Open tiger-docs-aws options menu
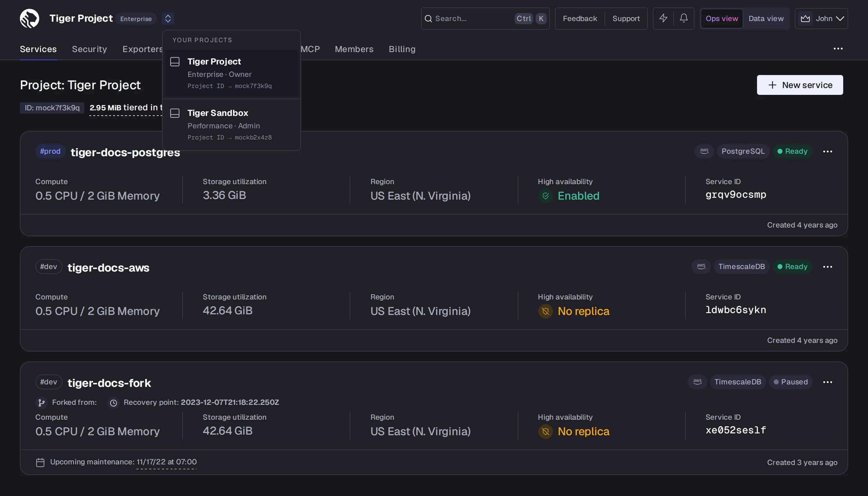This screenshot has width=868, height=496. 827,267
